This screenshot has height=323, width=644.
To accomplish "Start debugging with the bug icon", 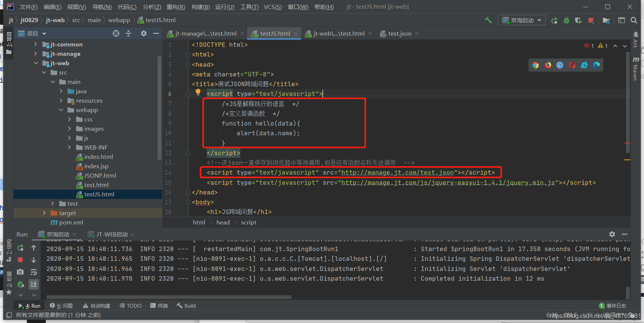I will [x=566, y=20].
